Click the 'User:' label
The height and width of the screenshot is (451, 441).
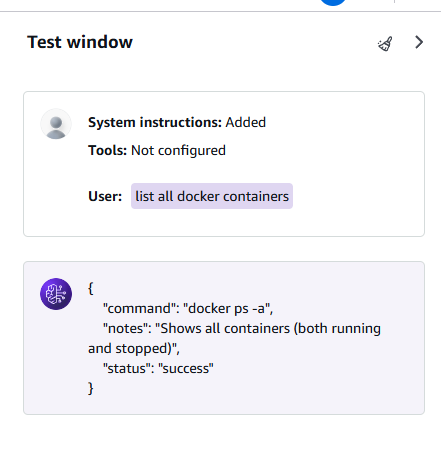coord(105,196)
